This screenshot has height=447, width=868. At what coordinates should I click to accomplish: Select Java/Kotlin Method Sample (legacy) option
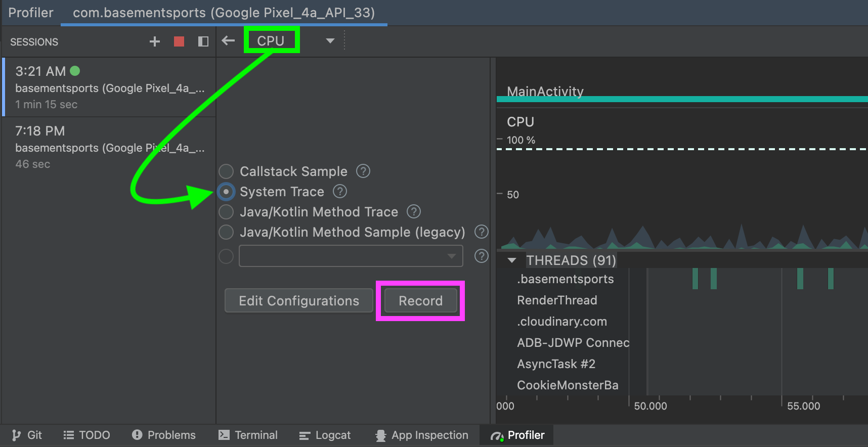coord(226,232)
